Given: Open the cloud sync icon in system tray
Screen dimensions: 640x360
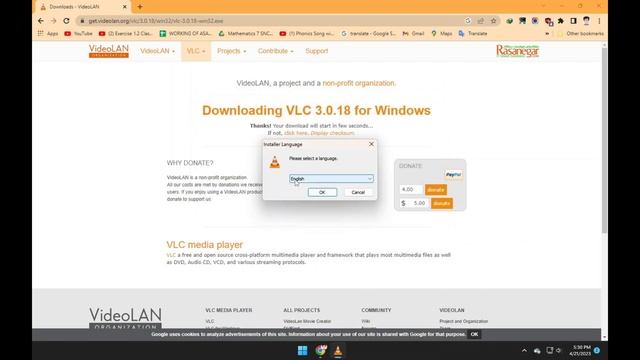Looking at the screenshot, I should 537,351.
